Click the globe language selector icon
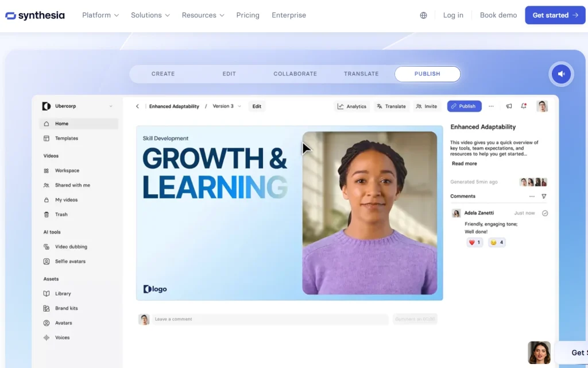 tap(423, 16)
